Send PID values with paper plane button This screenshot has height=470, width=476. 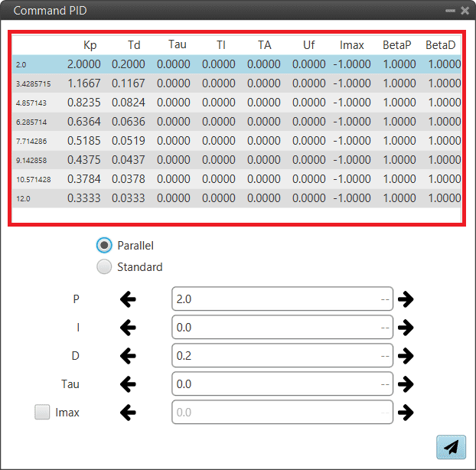click(x=451, y=448)
